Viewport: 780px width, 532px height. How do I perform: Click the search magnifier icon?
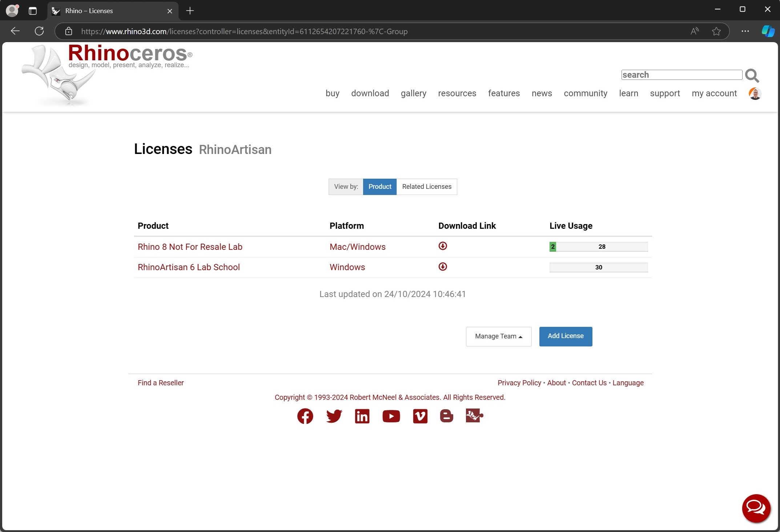pyautogui.click(x=752, y=76)
